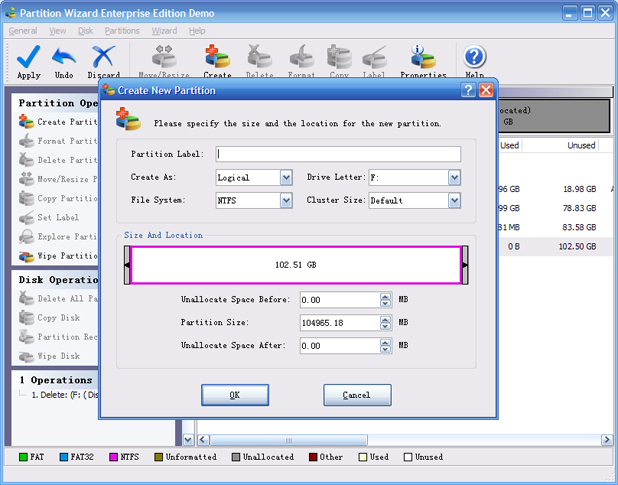Click the 18.98 GB unused value
Viewport: 618px width, 485px height.
579,189
